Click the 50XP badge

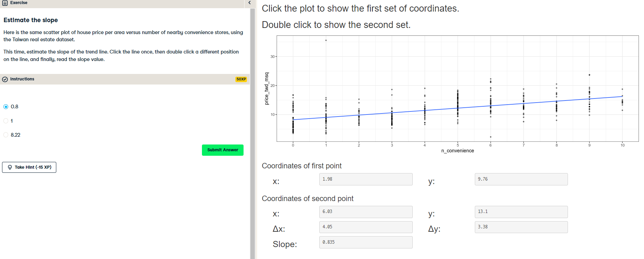pos(241,79)
